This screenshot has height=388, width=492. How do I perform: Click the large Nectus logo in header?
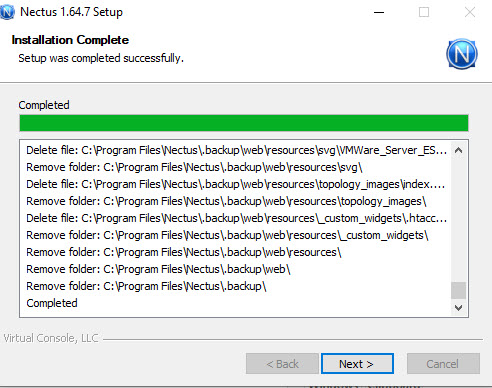coord(462,54)
